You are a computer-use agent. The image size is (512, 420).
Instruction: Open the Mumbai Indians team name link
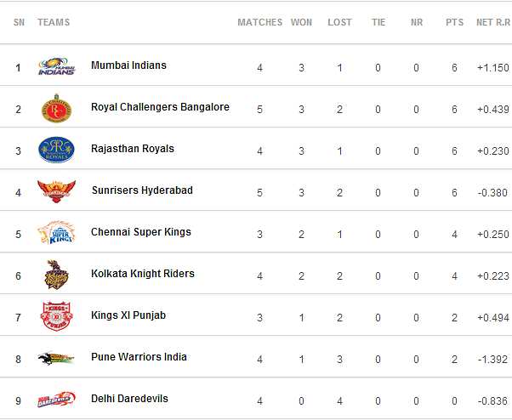click(128, 65)
